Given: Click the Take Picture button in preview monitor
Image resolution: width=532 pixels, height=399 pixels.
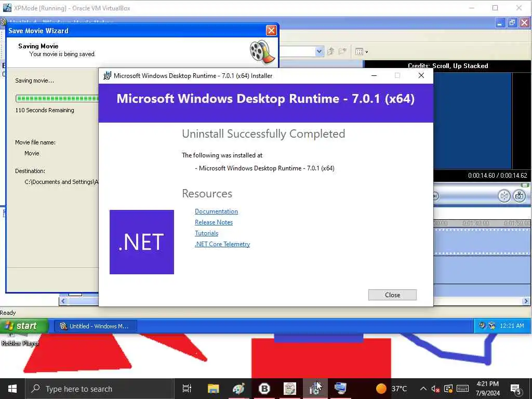Looking at the screenshot, I should pyautogui.click(x=519, y=196).
